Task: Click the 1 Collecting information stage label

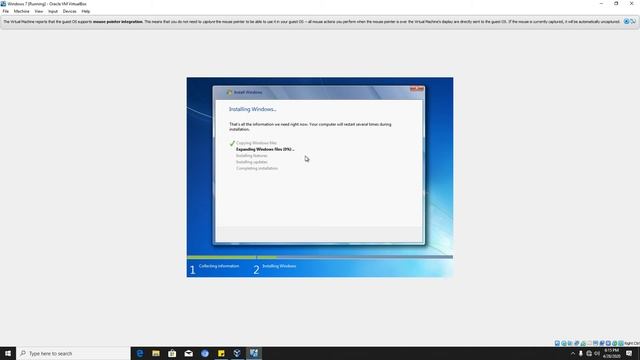Action: click(x=214, y=269)
